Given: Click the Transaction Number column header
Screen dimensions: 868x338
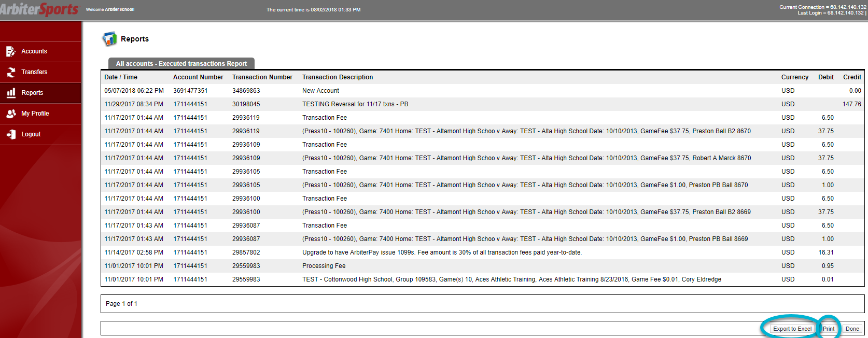Looking at the screenshot, I should tap(262, 77).
